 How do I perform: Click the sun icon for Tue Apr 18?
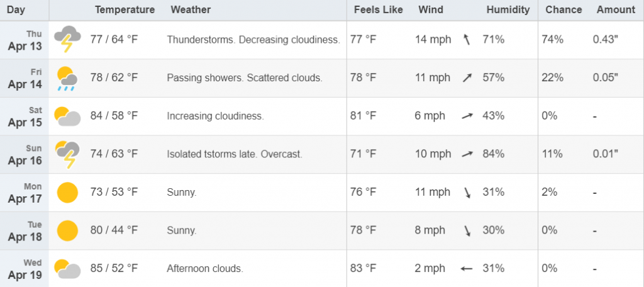[x=67, y=230]
